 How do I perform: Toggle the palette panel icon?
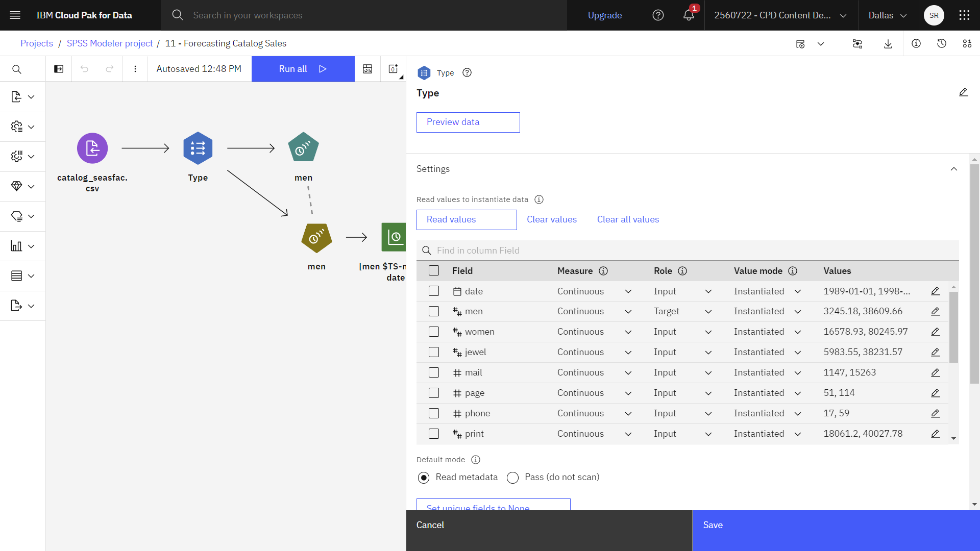click(59, 69)
